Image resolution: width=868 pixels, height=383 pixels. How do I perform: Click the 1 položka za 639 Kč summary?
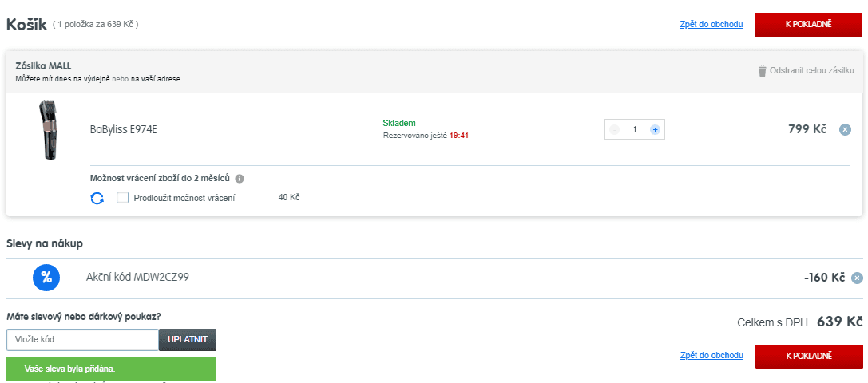(x=95, y=25)
